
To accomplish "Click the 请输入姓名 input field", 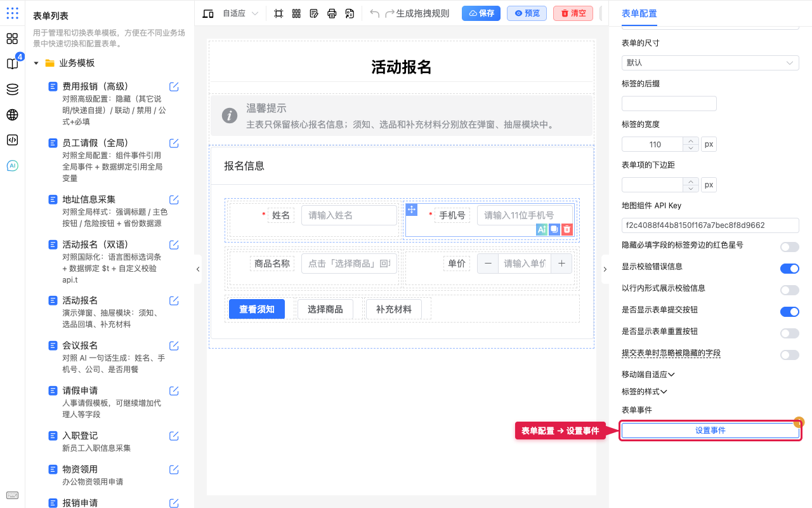I will click(349, 215).
